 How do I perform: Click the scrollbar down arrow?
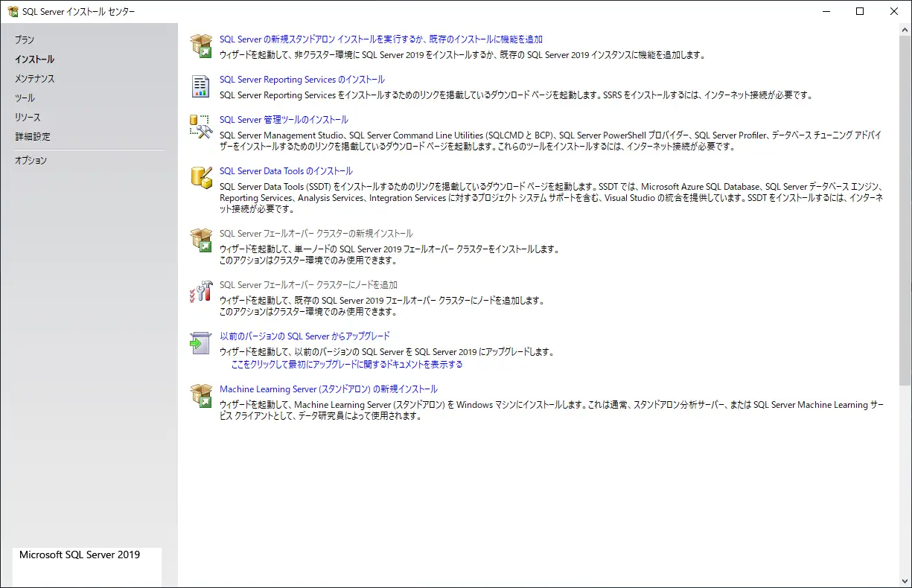[x=905, y=581]
